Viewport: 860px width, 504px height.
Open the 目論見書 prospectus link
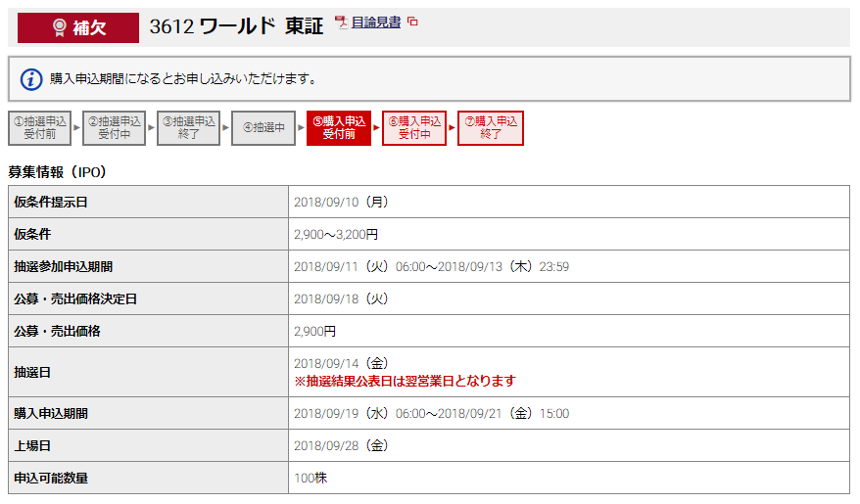pyautogui.click(x=376, y=23)
